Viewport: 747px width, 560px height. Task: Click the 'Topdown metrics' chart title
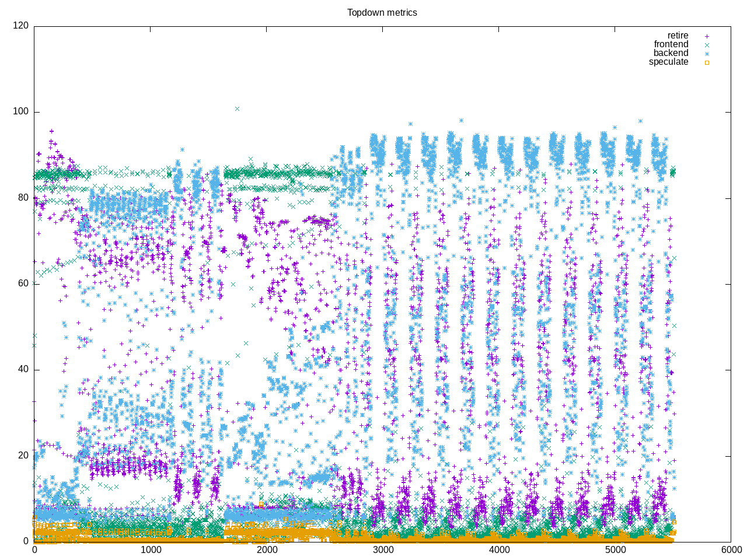coord(382,12)
